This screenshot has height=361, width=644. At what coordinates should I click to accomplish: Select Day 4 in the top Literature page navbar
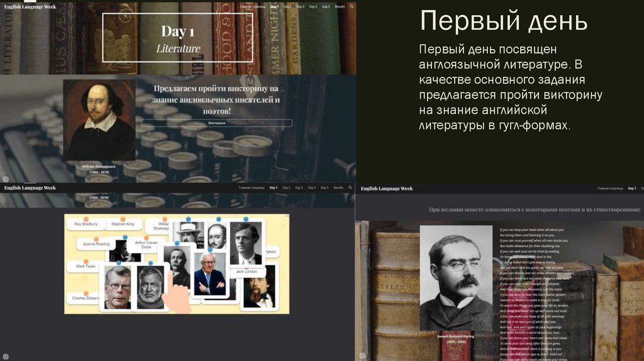[x=313, y=6]
